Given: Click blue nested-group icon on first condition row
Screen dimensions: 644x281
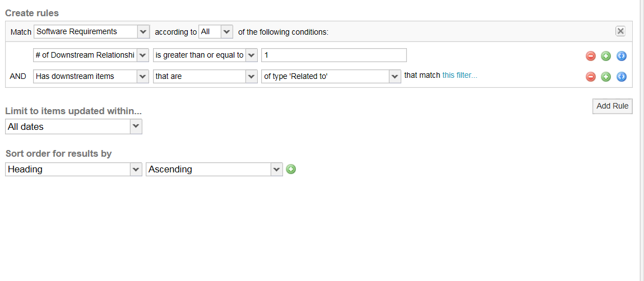Looking at the screenshot, I should [622, 56].
